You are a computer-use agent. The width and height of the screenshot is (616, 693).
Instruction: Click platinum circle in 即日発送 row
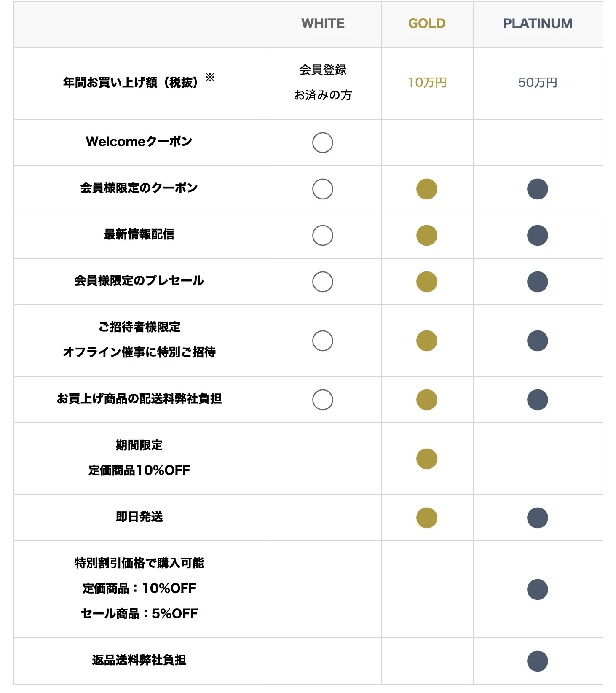pos(538,518)
